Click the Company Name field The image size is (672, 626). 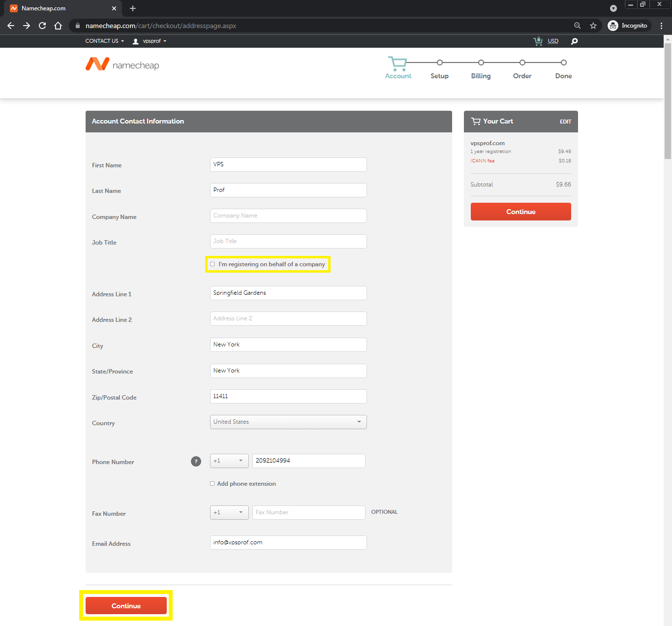point(288,216)
